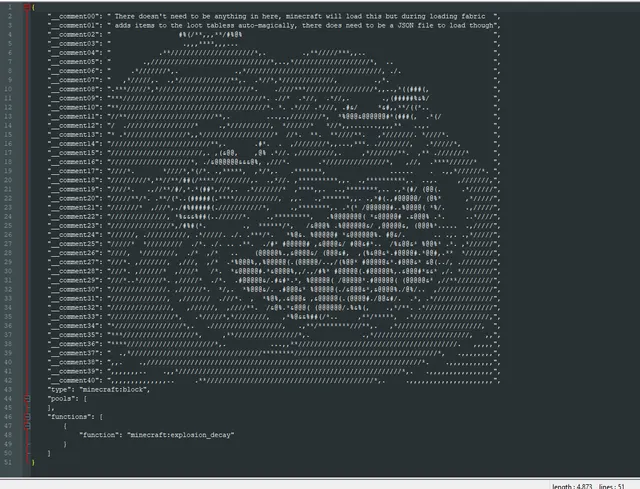Click the "__comment02" key

click(x=73, y=34)
